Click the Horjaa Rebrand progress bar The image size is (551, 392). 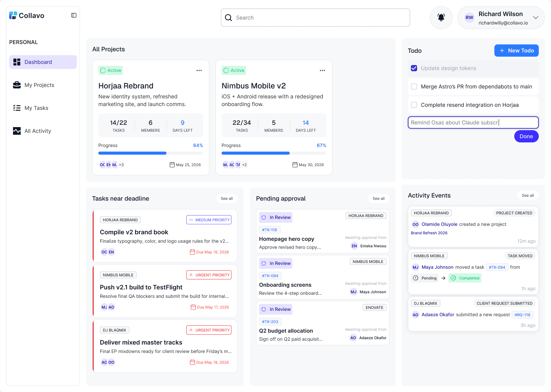pos(151,153)
